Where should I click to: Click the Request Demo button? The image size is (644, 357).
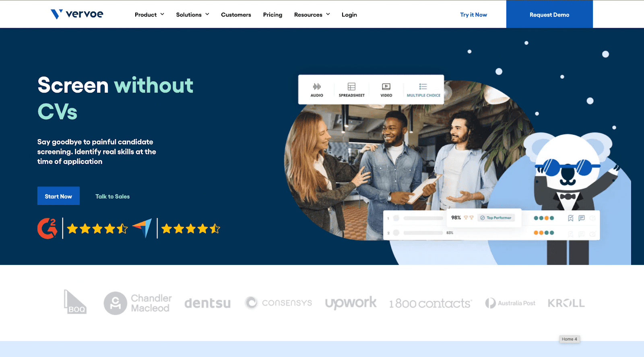[549, 14]
